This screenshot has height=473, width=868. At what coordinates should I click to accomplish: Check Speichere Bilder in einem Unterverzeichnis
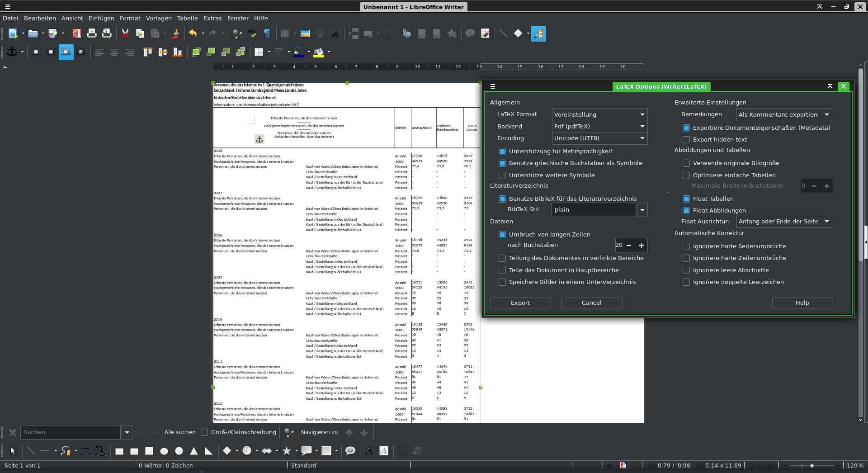(x=502, y=282)
